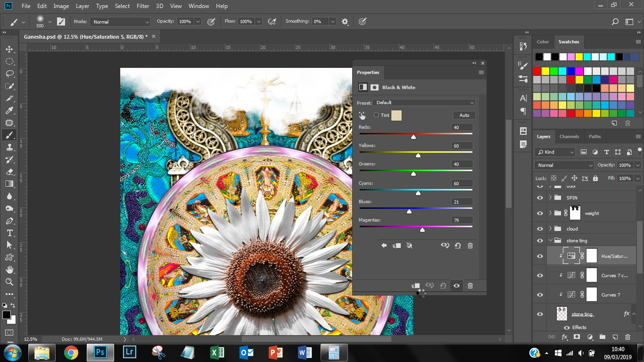Open the layer Opacity dropdown arrow

pos(637,165)
